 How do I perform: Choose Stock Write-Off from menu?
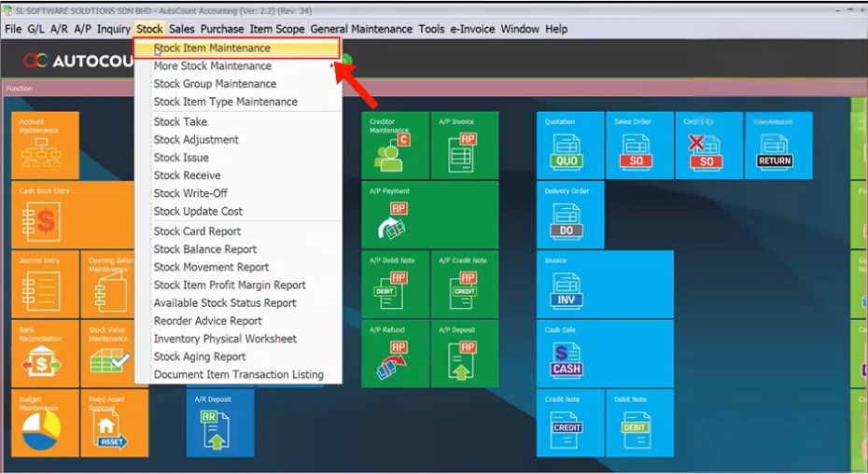238,193
